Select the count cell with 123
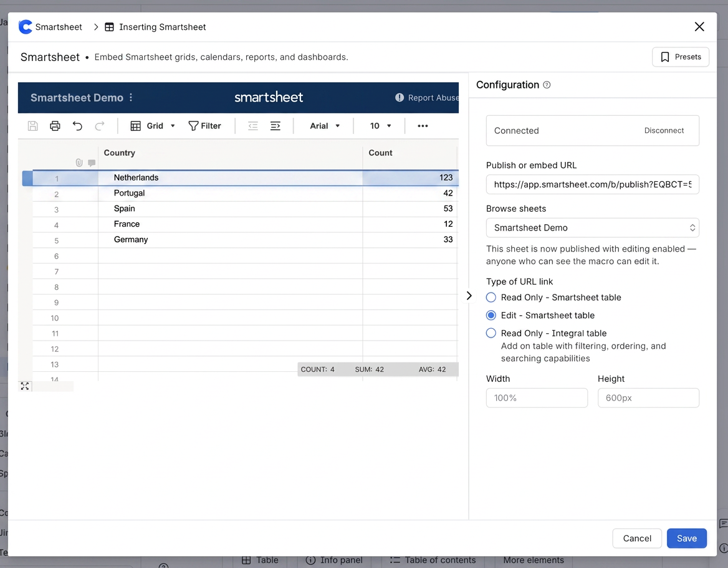This screenshot has width=728, height=568. (410, 177)
